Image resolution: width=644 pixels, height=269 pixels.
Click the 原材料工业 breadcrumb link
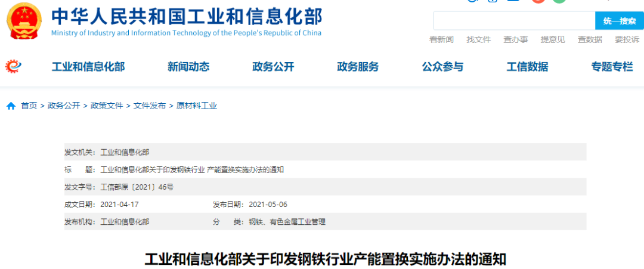pos(197,106)
